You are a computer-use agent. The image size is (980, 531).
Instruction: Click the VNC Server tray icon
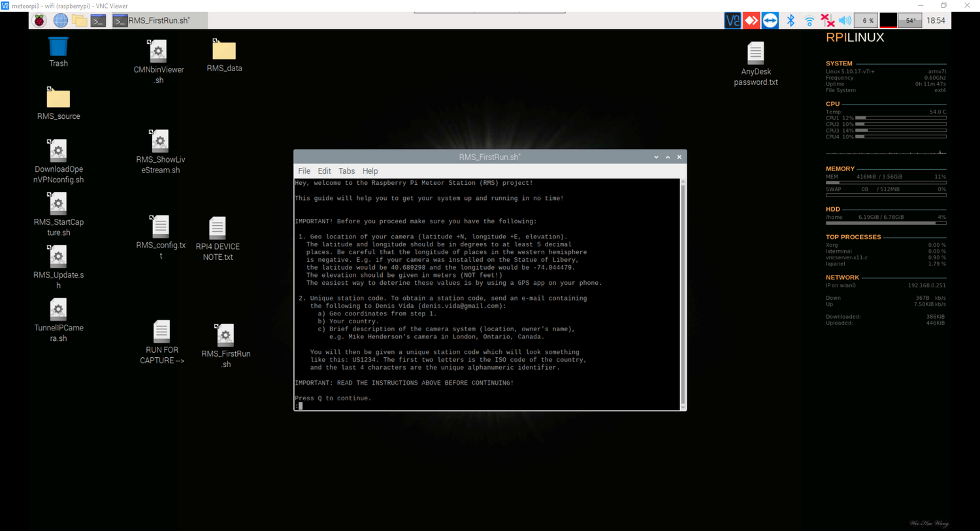tap(732, 20)
